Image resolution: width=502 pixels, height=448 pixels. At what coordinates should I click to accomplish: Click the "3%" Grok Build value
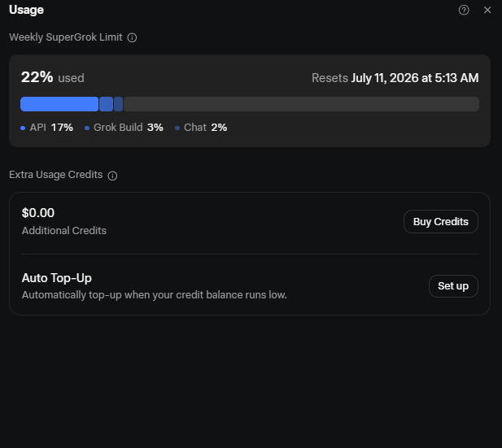point(155,128)
